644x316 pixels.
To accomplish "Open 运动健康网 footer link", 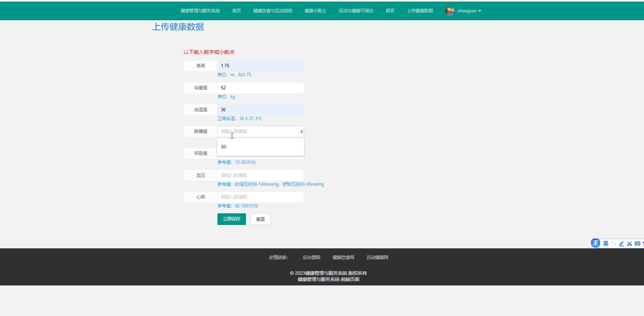I will click(377, 257).
